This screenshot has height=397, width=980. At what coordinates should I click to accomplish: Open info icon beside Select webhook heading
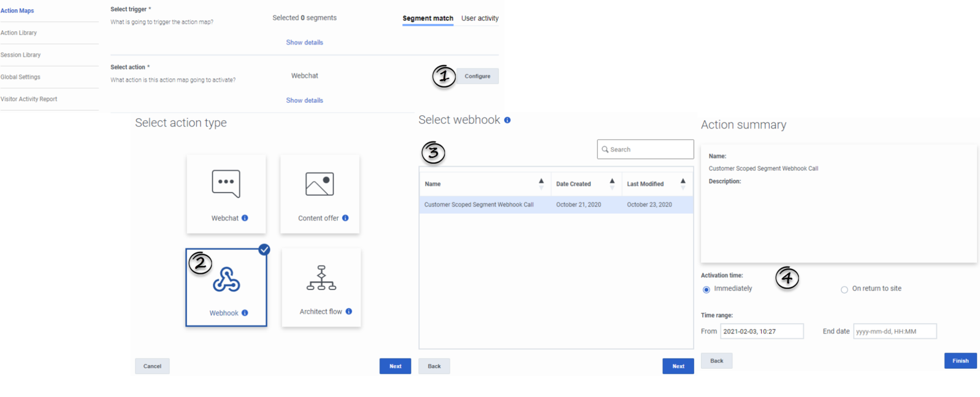click(507, 120)
